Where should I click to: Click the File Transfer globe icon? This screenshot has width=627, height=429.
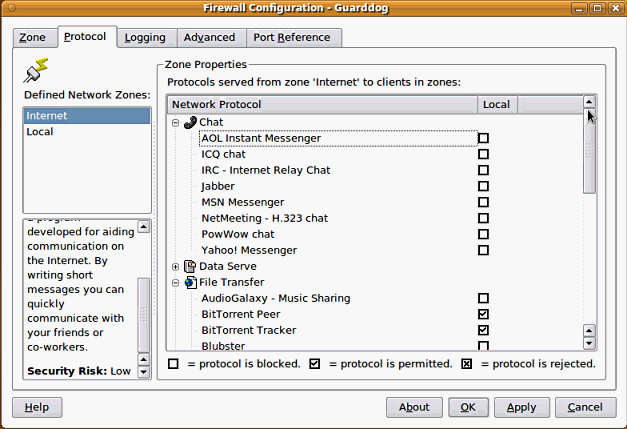click(x=190, y=282)
